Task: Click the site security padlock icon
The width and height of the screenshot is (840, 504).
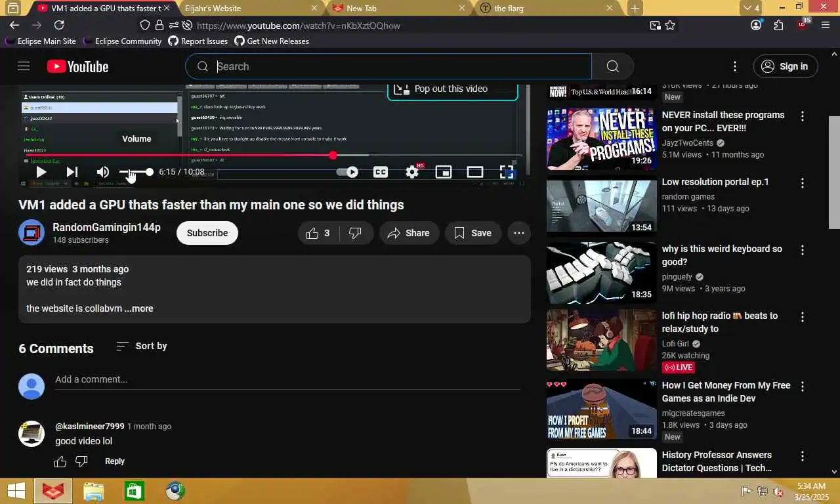Action: (159, 26)
